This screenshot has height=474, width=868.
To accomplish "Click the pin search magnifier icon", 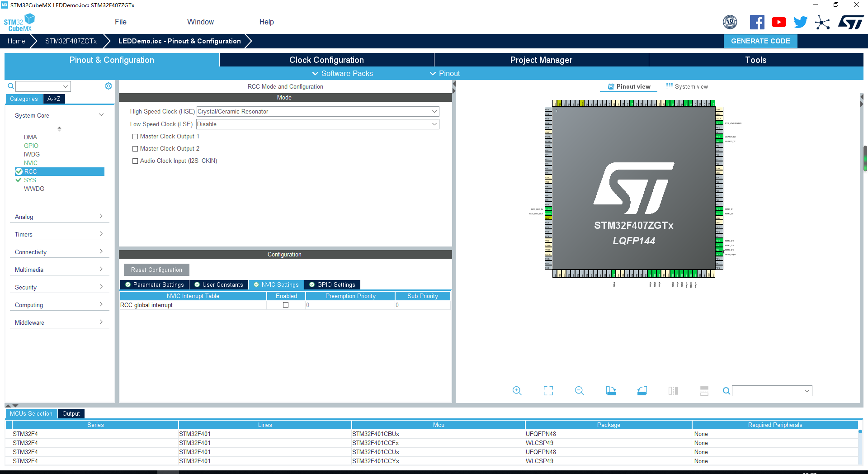I will point(726,391).
